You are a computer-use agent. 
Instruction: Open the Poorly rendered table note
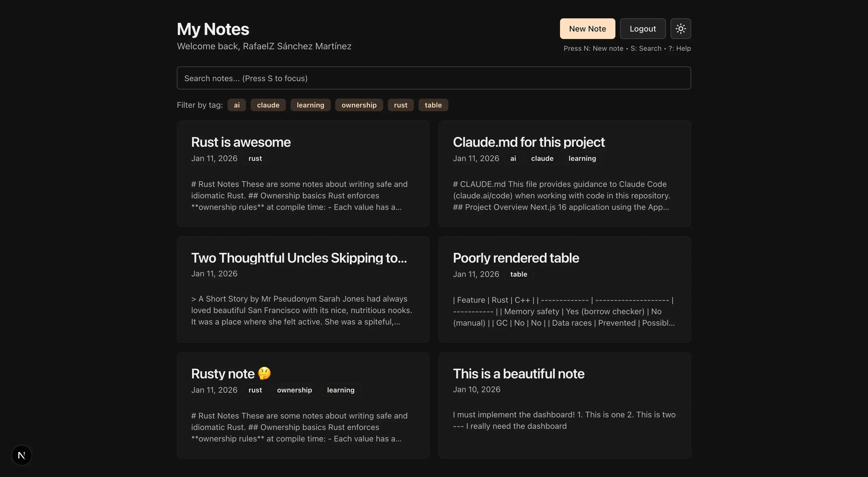[516, 258]
